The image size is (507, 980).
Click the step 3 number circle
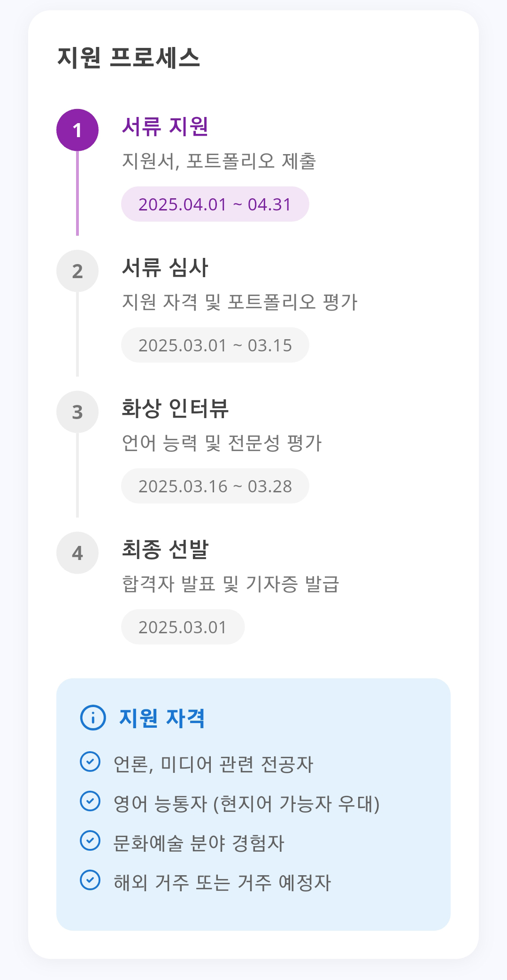(77, 412)
